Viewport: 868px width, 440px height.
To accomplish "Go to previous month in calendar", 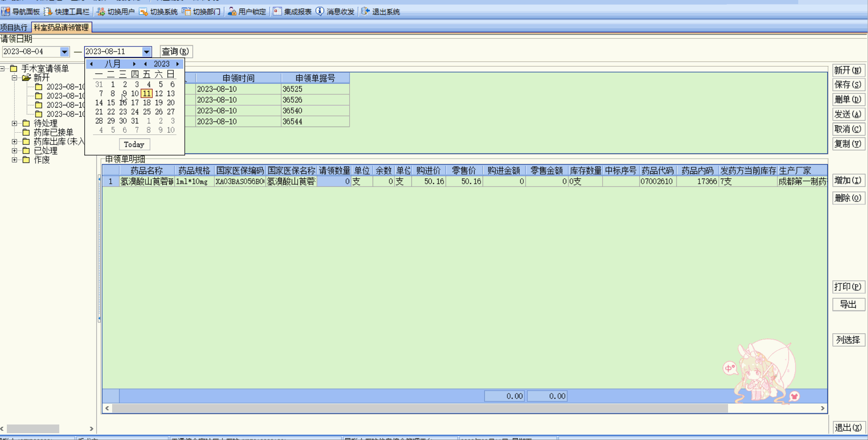I will [x=92, y=64].
